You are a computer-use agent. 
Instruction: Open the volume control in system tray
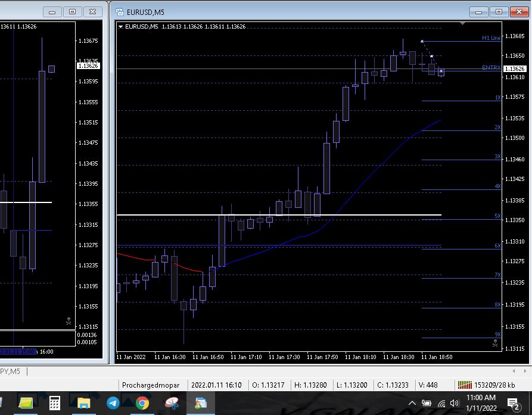click(455, 404)
